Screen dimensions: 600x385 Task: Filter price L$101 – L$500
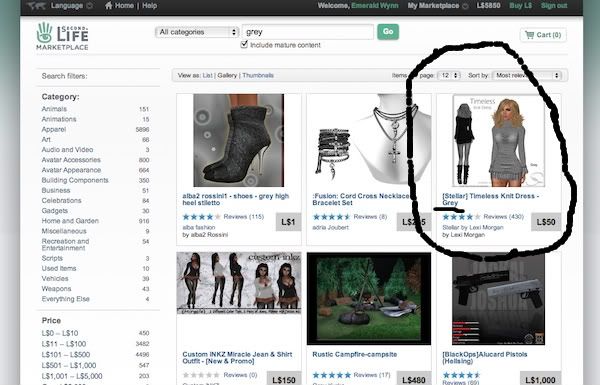click(66, 355)
